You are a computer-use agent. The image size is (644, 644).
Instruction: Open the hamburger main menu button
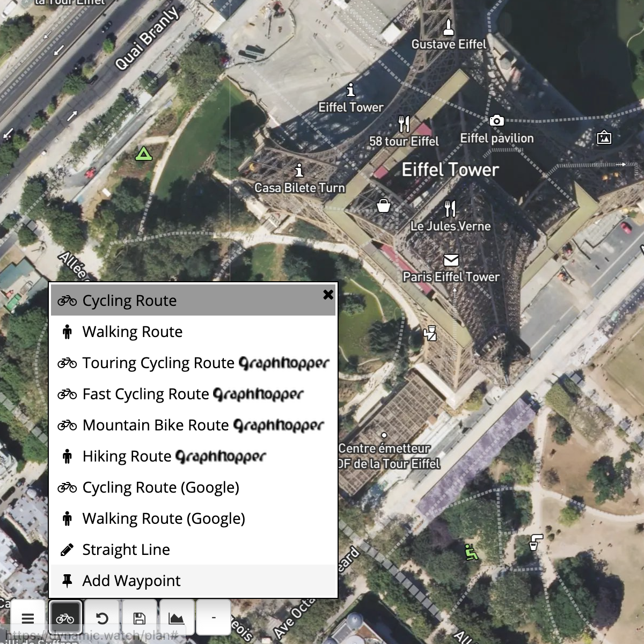coord(28,618)
